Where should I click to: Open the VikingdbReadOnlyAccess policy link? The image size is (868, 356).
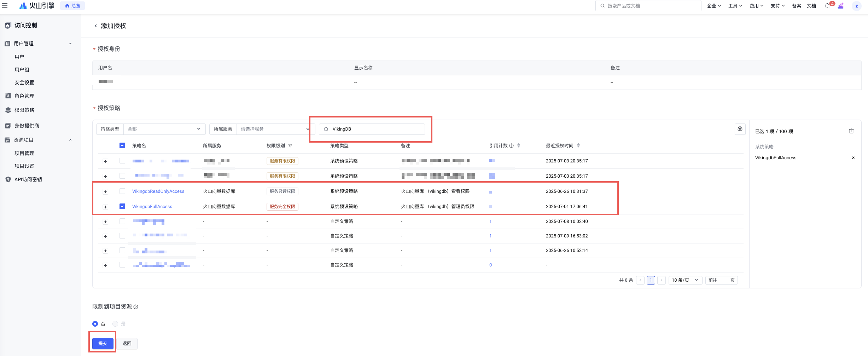click(x=158, y=191)
